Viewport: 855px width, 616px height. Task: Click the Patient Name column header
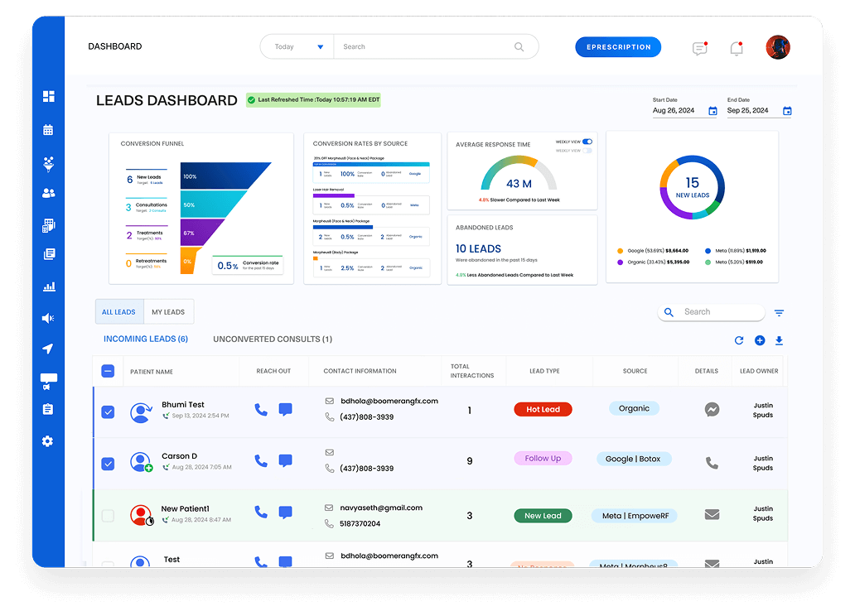152,372
